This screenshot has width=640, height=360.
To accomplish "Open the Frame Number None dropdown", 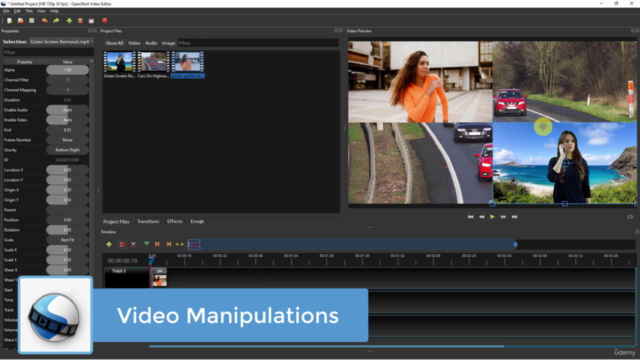I will click(x=67, y=140).
